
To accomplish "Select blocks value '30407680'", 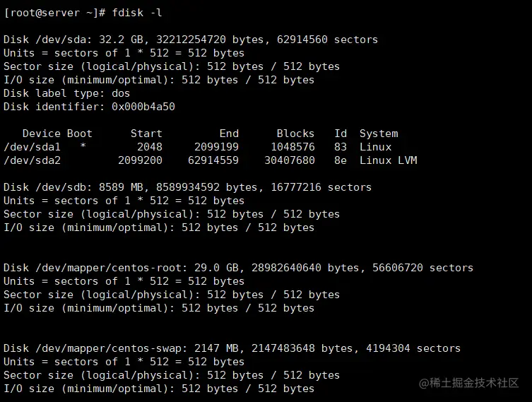I will click(x=290, y=160).
